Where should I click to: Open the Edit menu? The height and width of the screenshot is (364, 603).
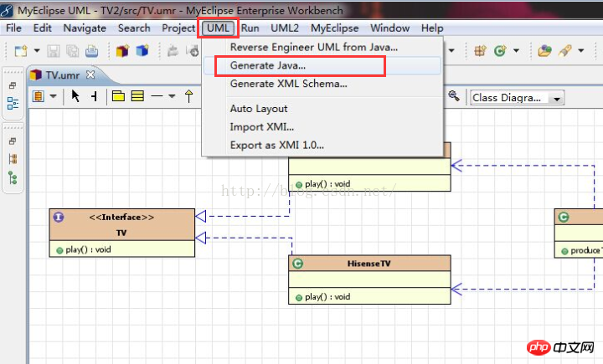tap(43, 28)
